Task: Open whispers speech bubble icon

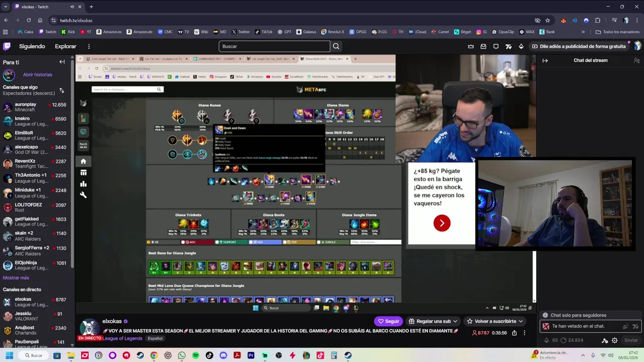Action: click(496, 46)
